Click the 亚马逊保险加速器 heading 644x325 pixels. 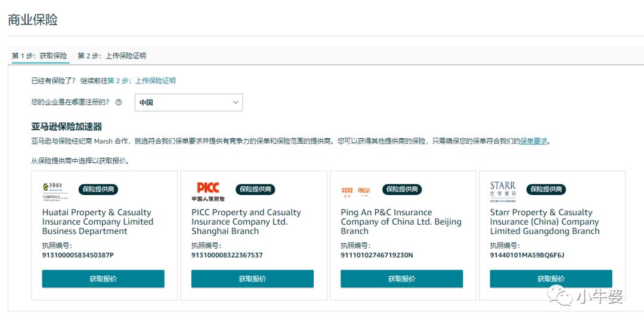pos(67,126)
